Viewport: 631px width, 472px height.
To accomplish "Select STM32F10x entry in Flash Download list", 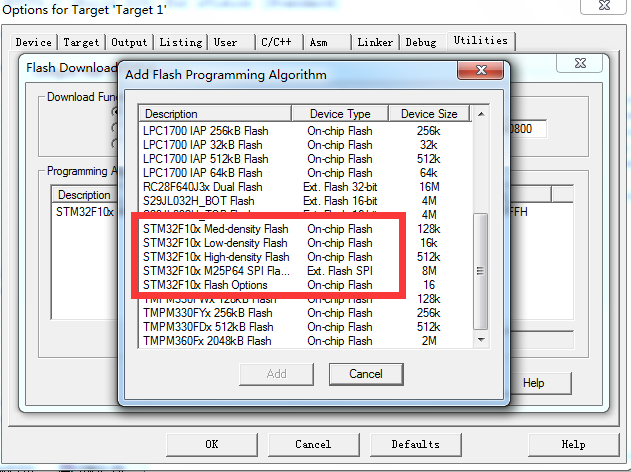I will (85, 212).
